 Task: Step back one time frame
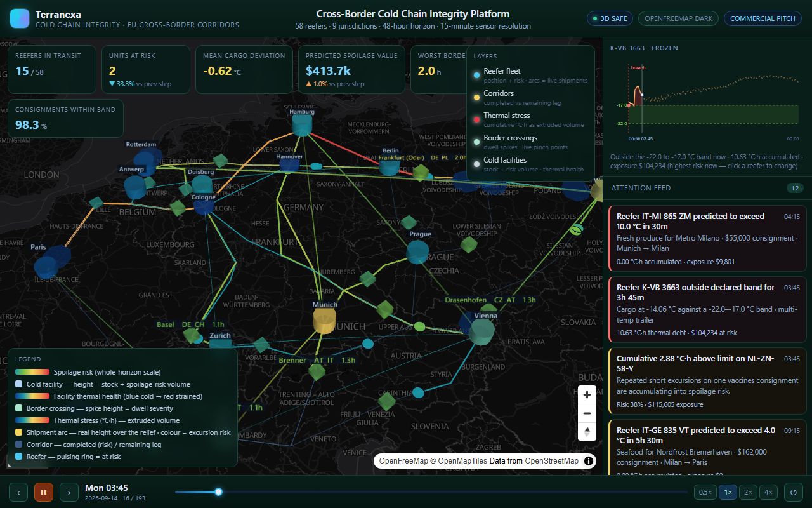coord(18,492)
